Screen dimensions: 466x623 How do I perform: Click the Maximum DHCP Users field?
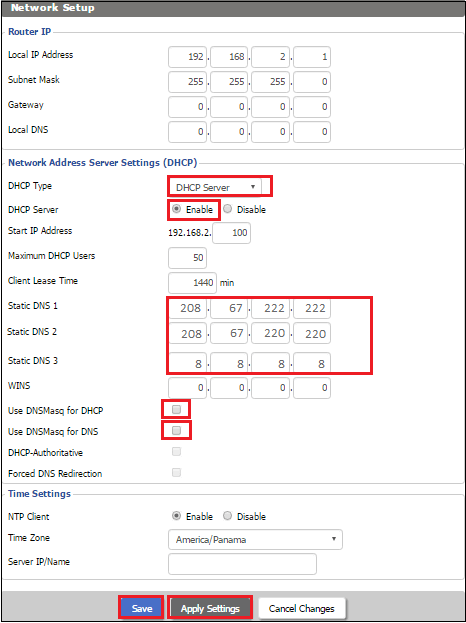click(188, 258)
